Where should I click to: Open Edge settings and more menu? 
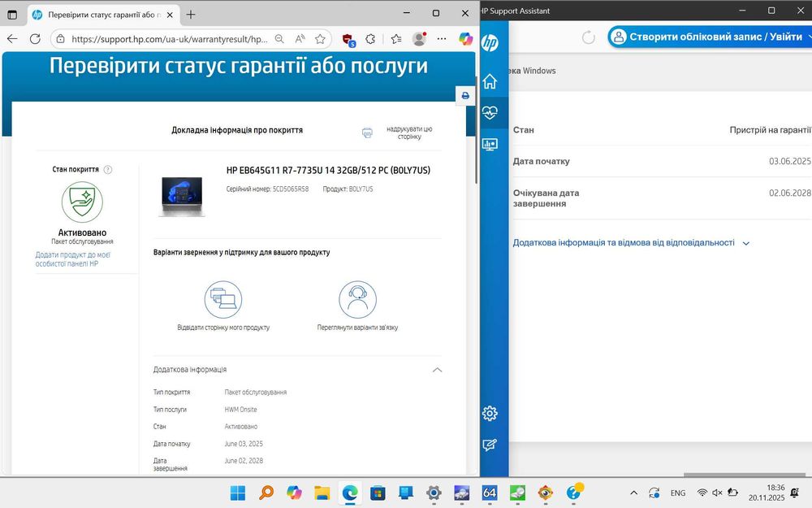[441, 39]
